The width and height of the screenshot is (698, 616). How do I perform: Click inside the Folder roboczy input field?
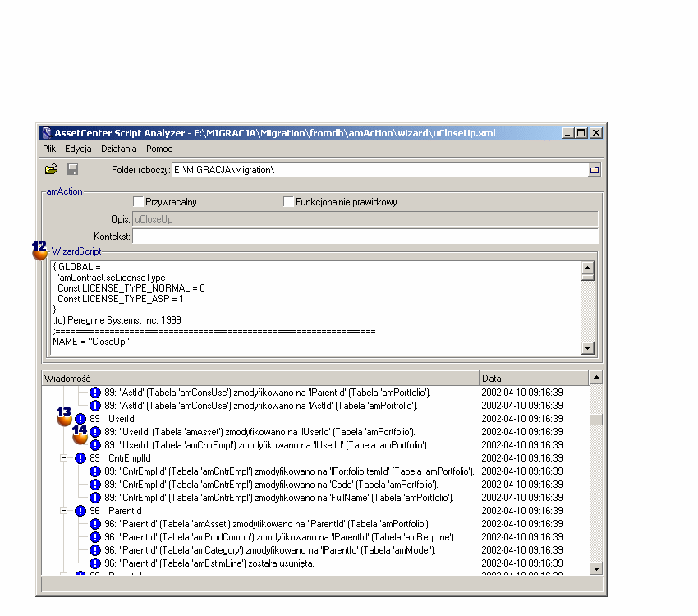click(379, 170)
